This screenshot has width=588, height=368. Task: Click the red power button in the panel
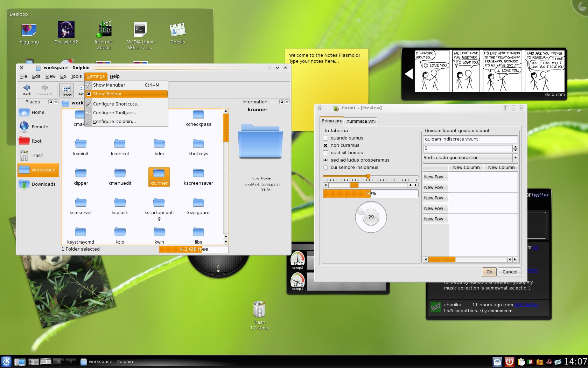point(510,362)
